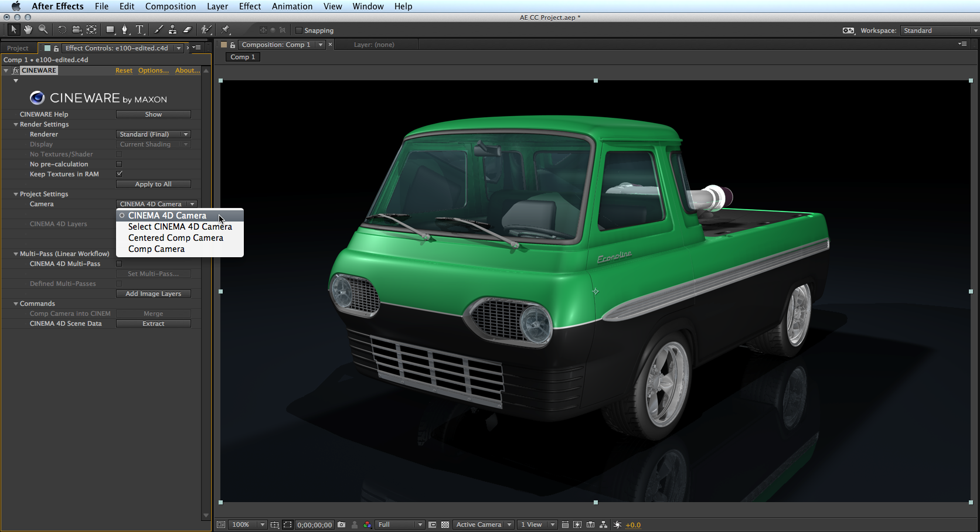Open the Animation menu
980x532 pixels.
pos(292,6)
